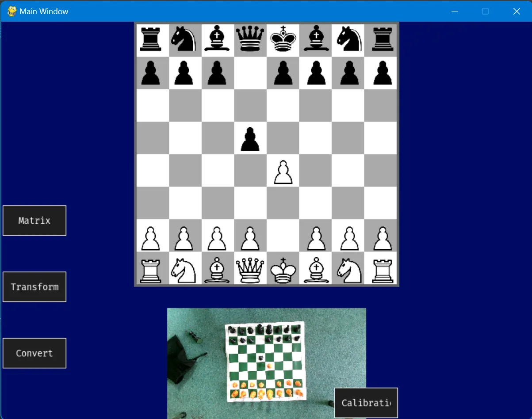This screenshot has width=532, height=419.
Task: Select the black pawn on e7
Action: [x=283, y=73]
